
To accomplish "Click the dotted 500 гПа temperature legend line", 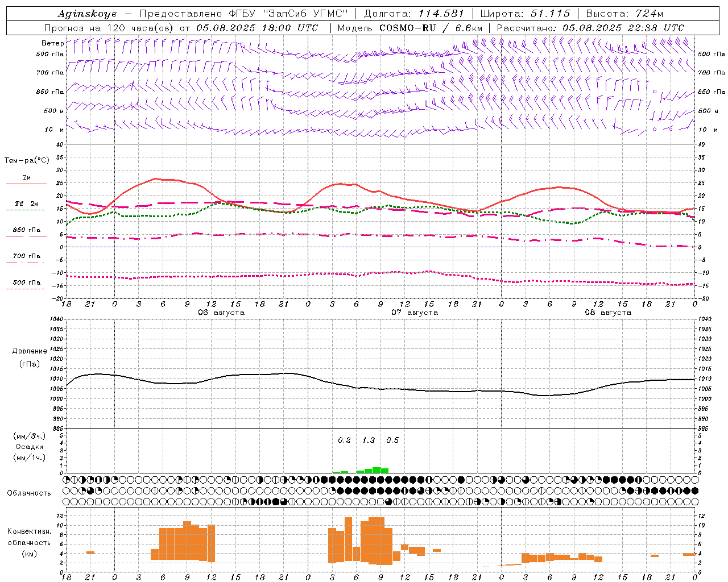I will [25, 289].
